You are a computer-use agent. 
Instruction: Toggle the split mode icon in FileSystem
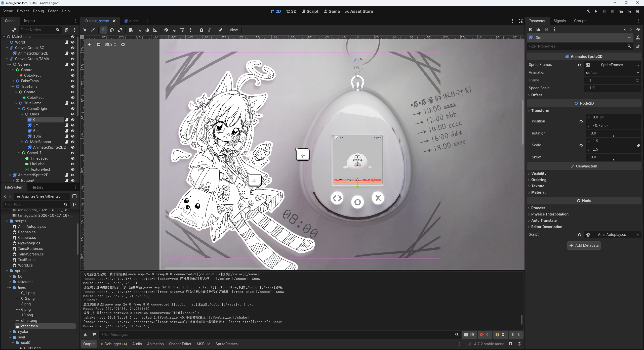[x=74, y=196]
